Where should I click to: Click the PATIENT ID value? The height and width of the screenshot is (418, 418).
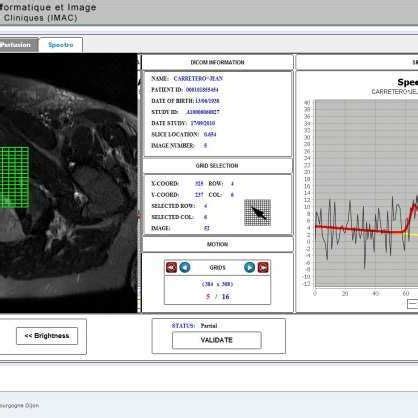pyautogui.click(x=202, y=90)
